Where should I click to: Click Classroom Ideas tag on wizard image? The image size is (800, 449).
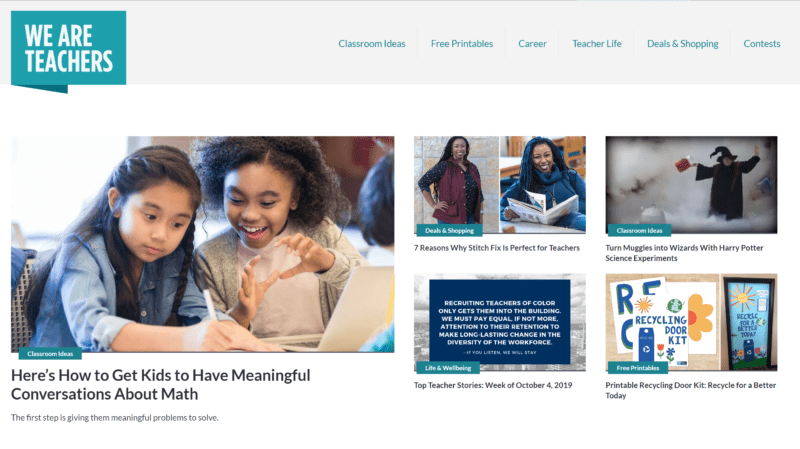point(639,231)
